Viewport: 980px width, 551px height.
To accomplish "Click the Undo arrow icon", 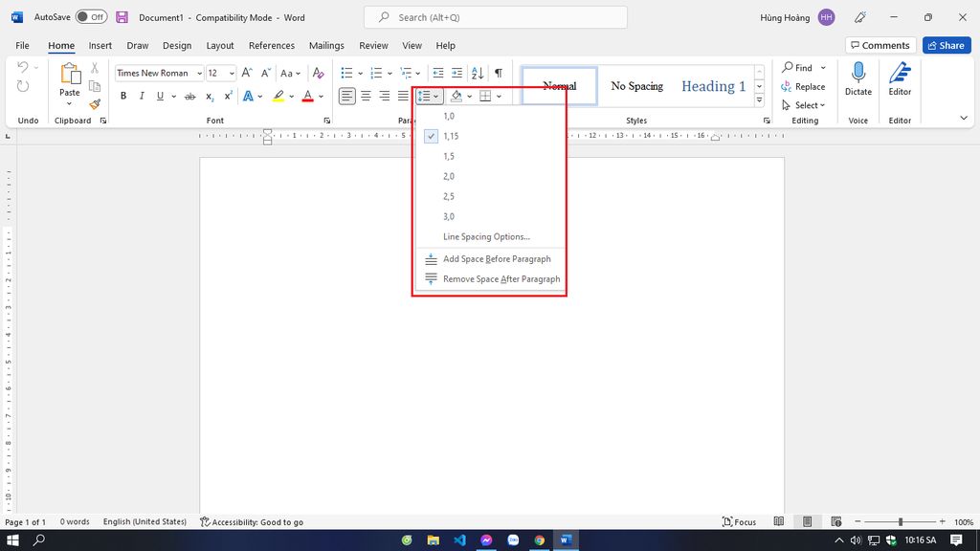I will [23, 67].
